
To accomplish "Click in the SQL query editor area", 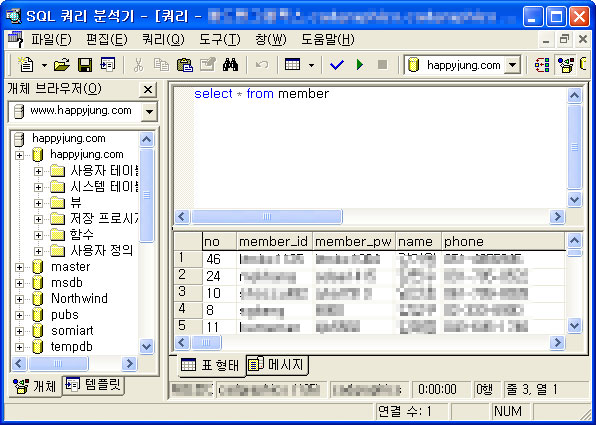I will tap(371, 147).
